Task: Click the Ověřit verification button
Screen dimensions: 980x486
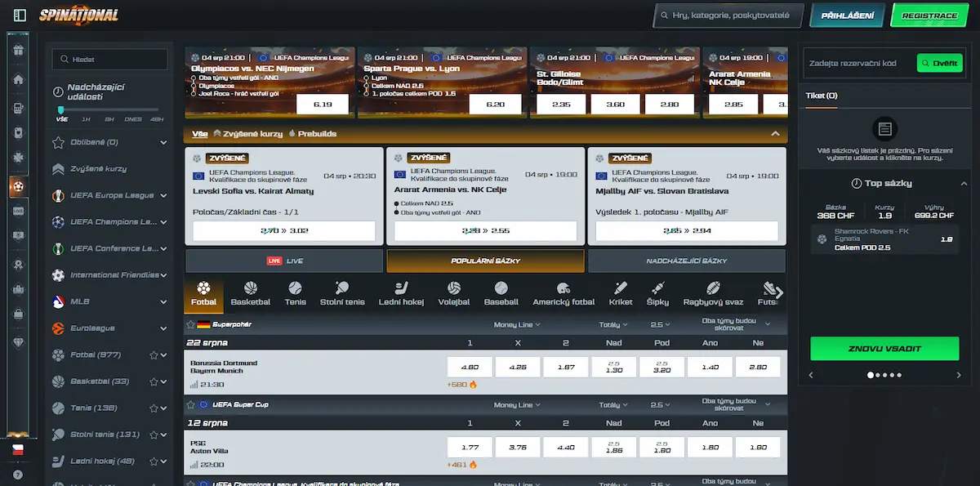Action: 940,63
